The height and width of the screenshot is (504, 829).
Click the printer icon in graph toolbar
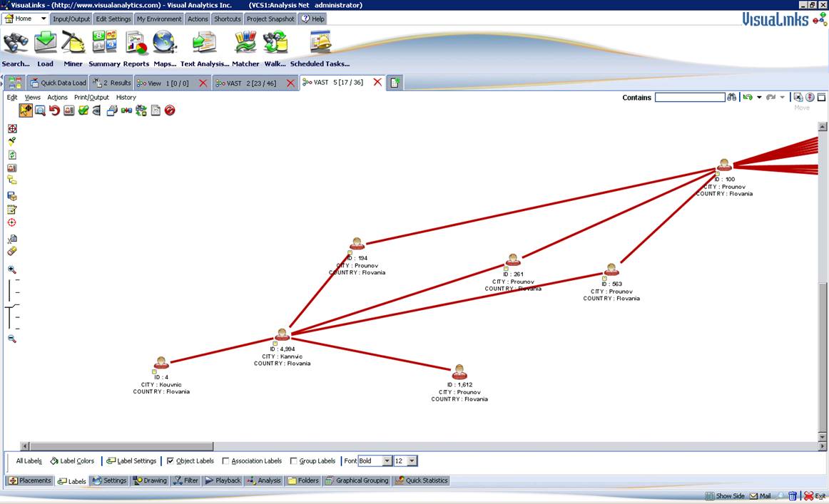coord(111,110)
